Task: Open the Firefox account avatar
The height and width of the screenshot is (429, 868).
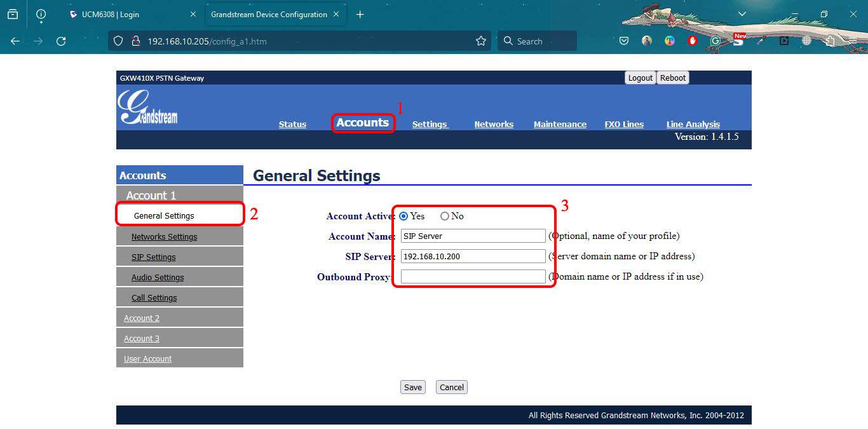Action: coord(646,41)
